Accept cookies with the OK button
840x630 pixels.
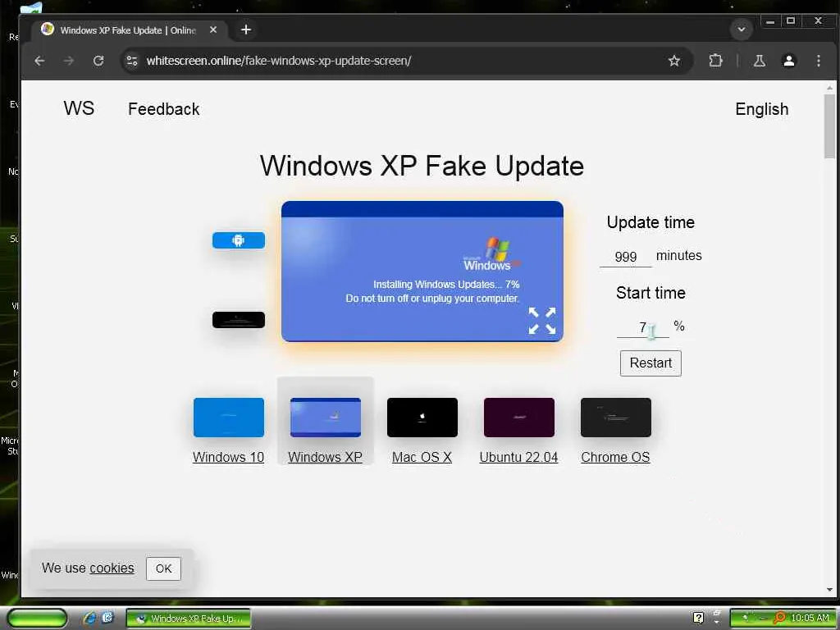click(163, 568)
